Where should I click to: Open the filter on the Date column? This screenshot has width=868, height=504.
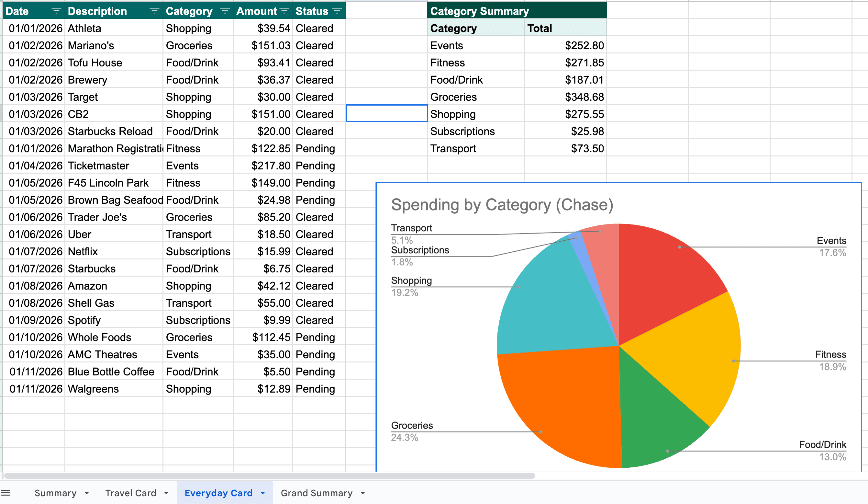pyautogui.click(x=56, y=11)
